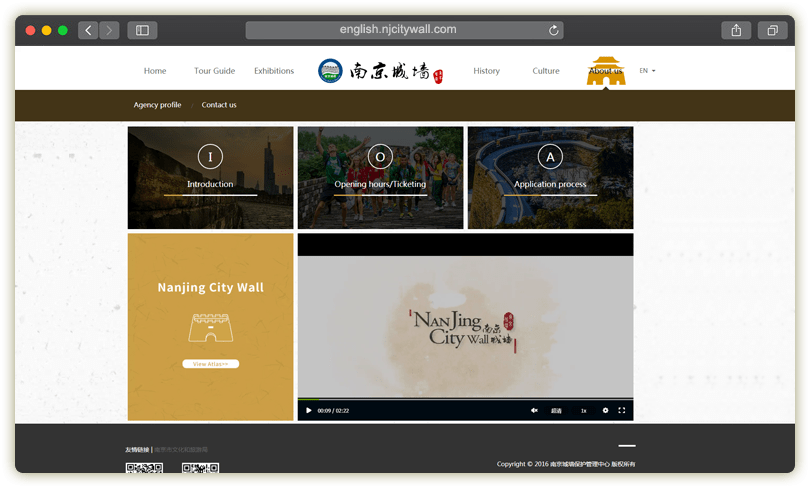Enter fullscreen video mode

coord(622,410)
